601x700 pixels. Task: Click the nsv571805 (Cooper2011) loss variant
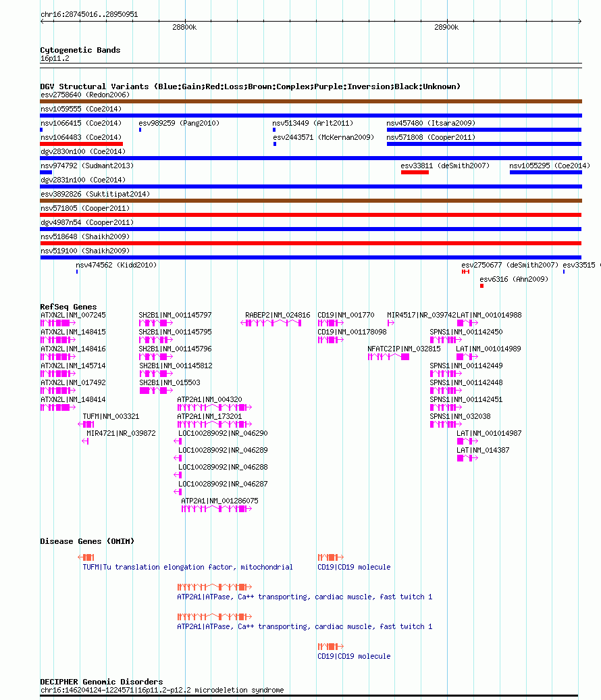click(311, 215)
